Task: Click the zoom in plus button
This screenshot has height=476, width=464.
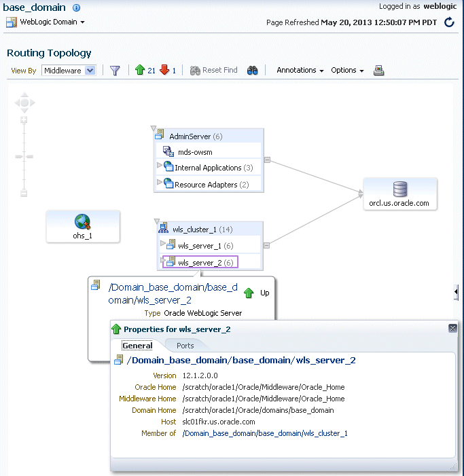Action: click(x=24, y=120)
